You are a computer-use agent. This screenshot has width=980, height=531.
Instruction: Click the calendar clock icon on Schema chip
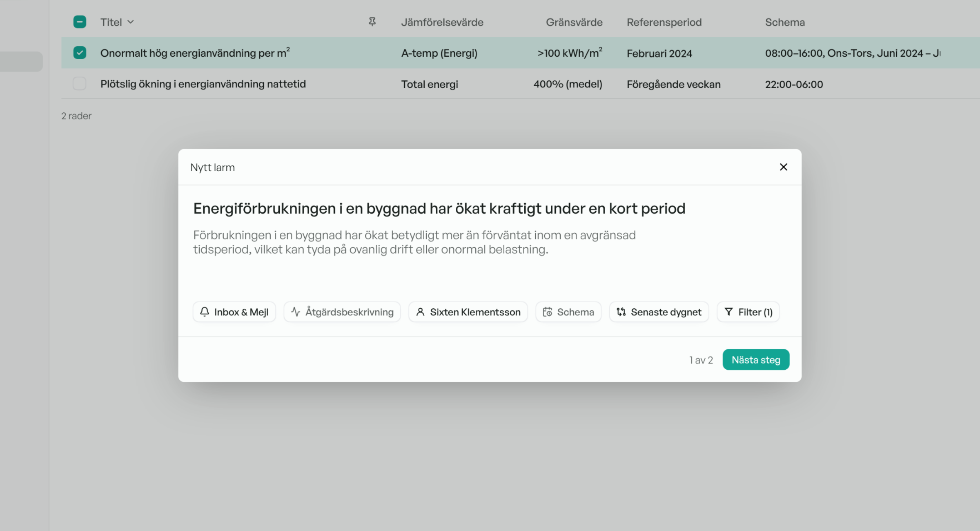click(x=548, y=312)
